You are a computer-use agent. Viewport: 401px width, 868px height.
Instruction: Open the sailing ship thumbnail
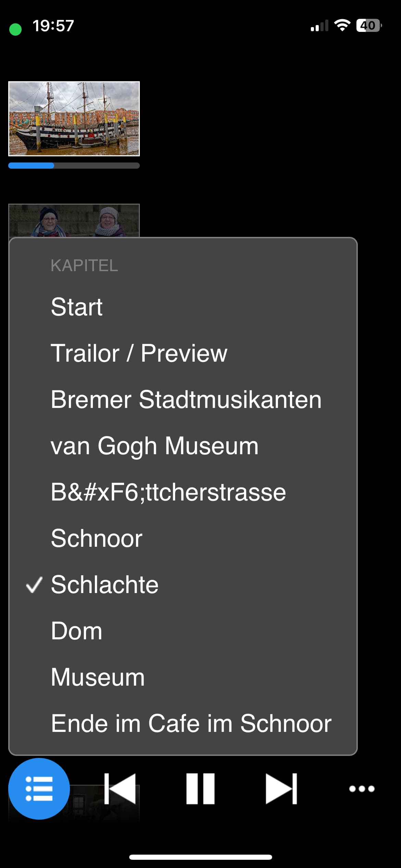coord(74,119)
